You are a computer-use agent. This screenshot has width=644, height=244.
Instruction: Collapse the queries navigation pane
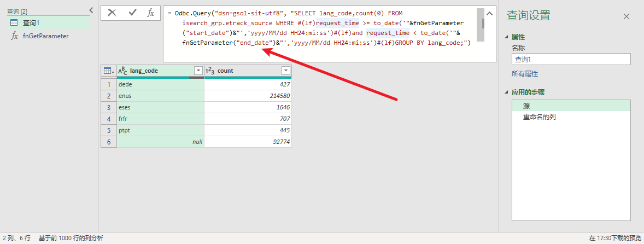[91, 10]
